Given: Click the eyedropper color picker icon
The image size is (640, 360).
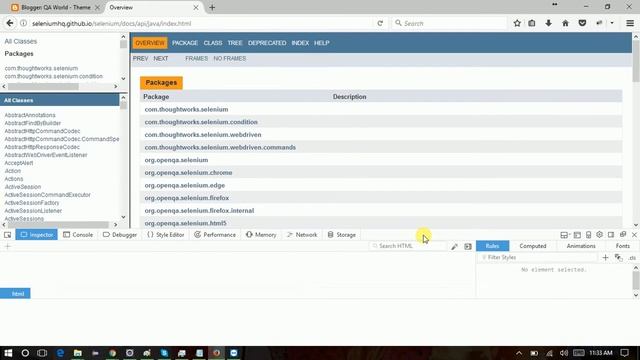Looking at the screenshot, I should [454, 246].
